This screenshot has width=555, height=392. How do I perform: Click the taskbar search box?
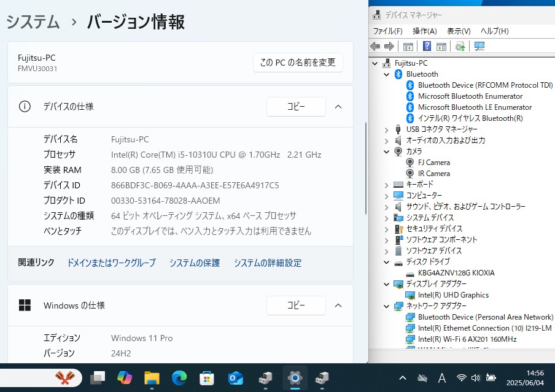(41, 379)
